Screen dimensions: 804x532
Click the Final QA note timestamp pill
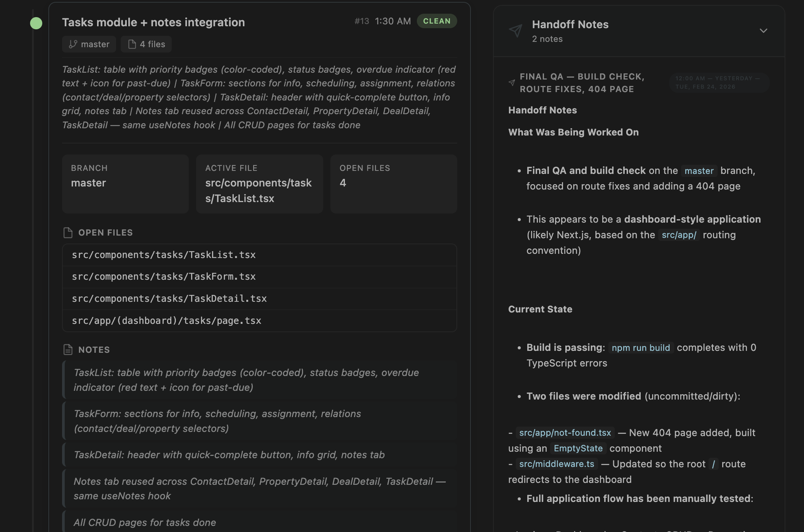pyautogui.click(x=719, y=83)
